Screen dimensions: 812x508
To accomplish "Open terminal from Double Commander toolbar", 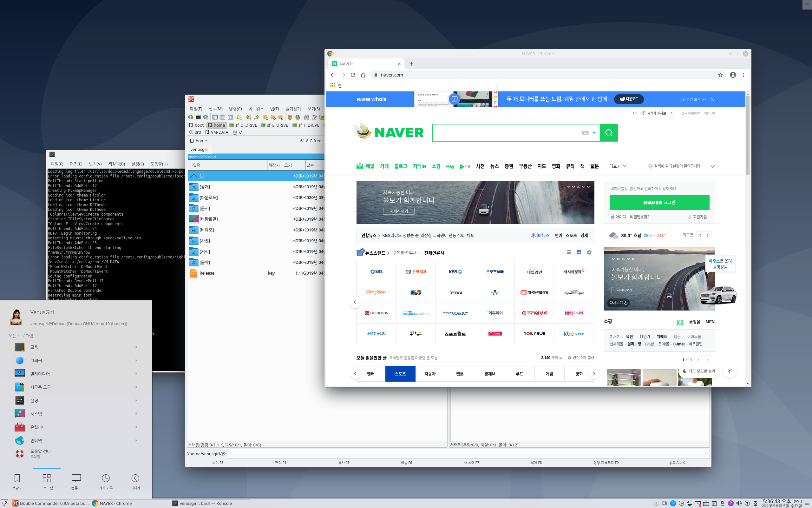I will (198, 117).
